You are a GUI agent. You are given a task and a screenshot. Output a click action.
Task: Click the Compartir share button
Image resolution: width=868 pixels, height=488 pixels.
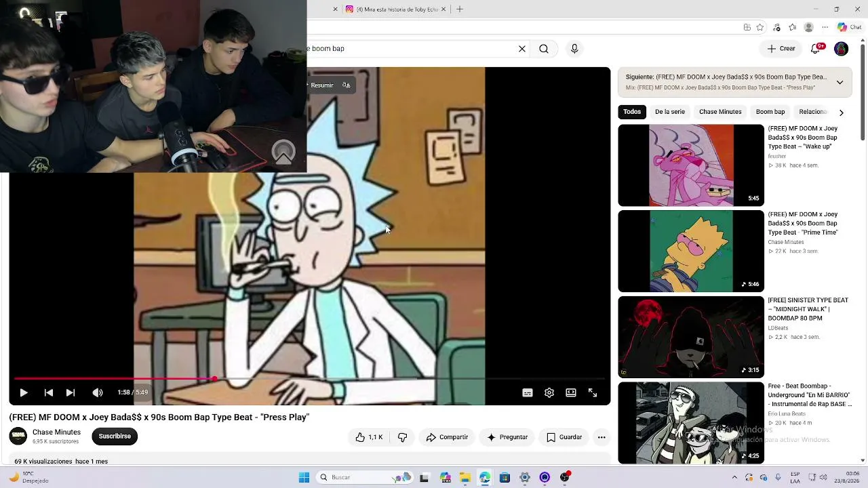pyautogui.click(x=447, y=437)
